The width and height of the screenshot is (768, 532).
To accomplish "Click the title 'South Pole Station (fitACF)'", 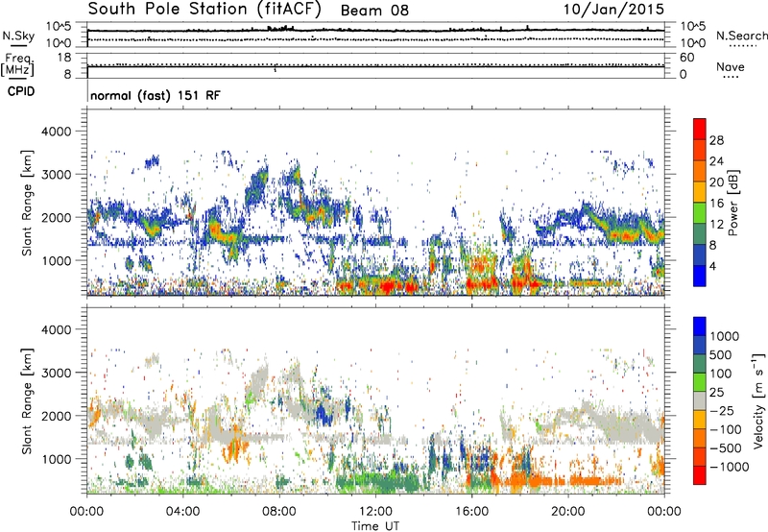I will click(x=204, y=10).
